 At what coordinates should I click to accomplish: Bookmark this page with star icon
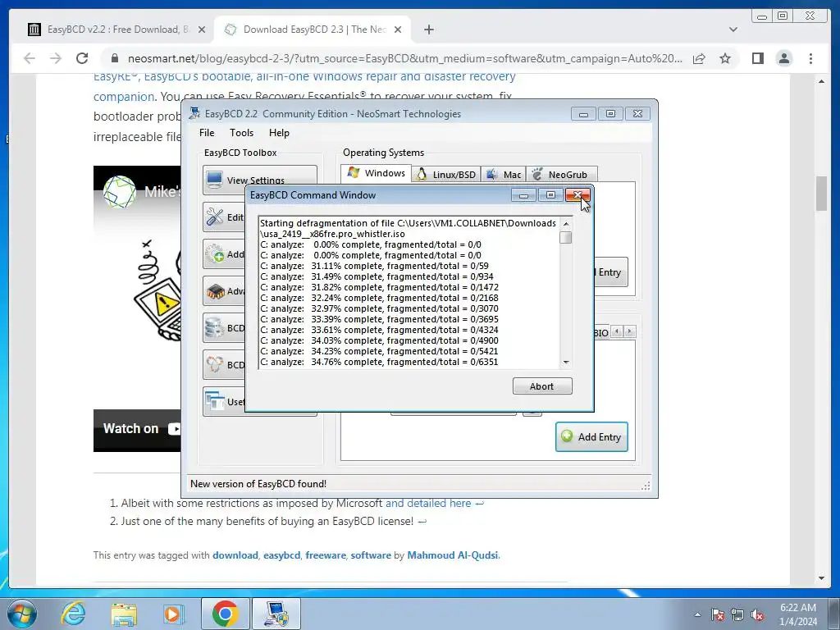725,58
